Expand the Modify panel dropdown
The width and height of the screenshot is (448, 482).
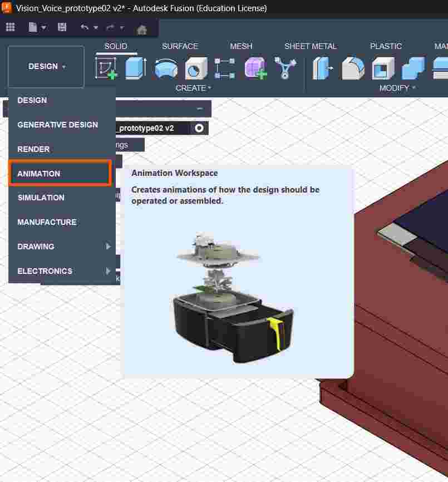point(397,88)
